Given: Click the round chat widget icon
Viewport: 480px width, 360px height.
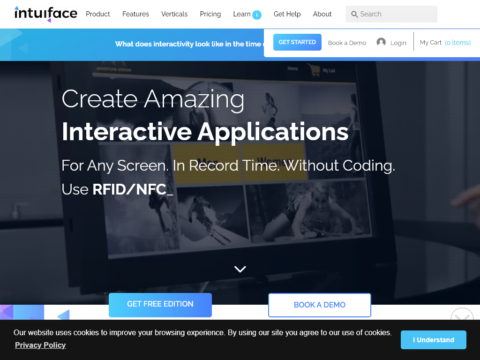Looking at the screenshot, I should pyautogui.click(x=462, y=315).
